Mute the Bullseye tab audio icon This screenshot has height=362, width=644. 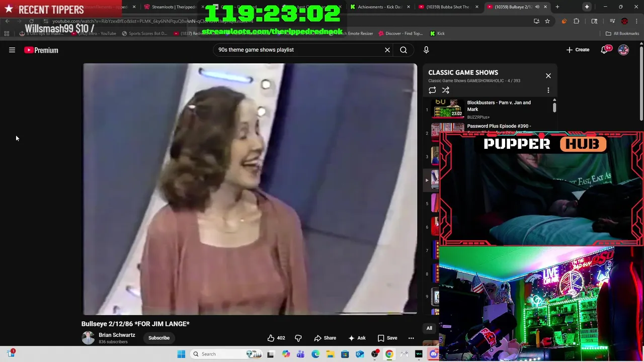tap(537, 7)
